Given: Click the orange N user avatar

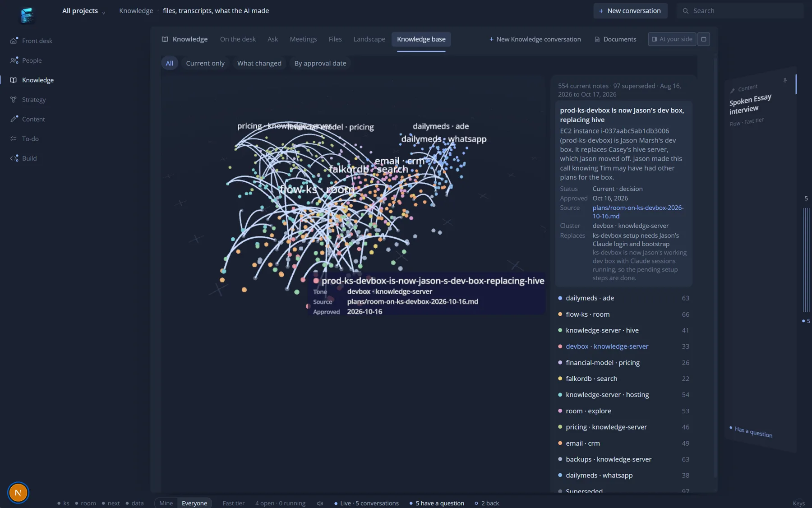Looking at the screenshot, I should coord(18,493).
